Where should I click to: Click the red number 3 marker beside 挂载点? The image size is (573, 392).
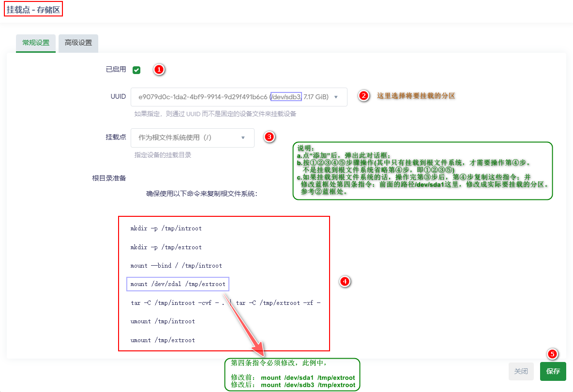coord(269,137)
